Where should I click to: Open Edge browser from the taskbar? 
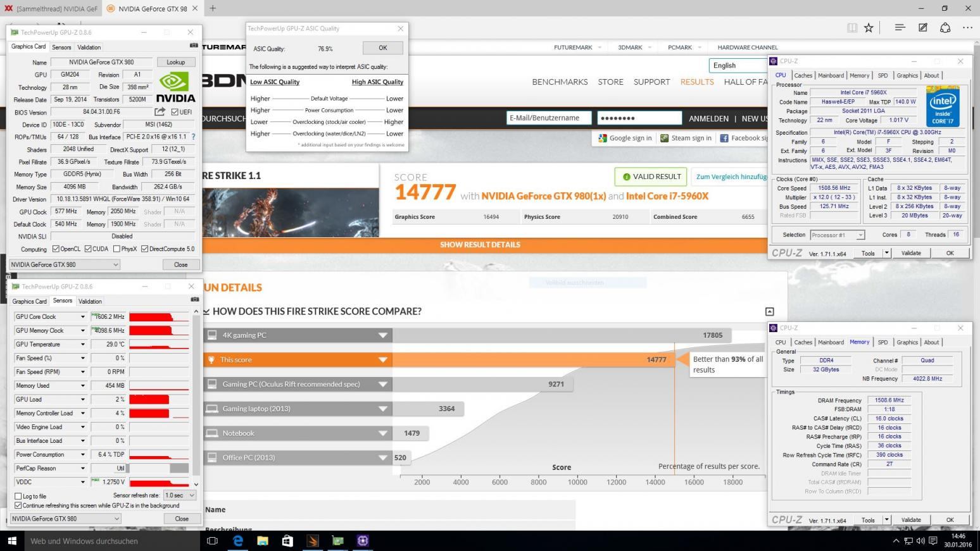(238, 541)
